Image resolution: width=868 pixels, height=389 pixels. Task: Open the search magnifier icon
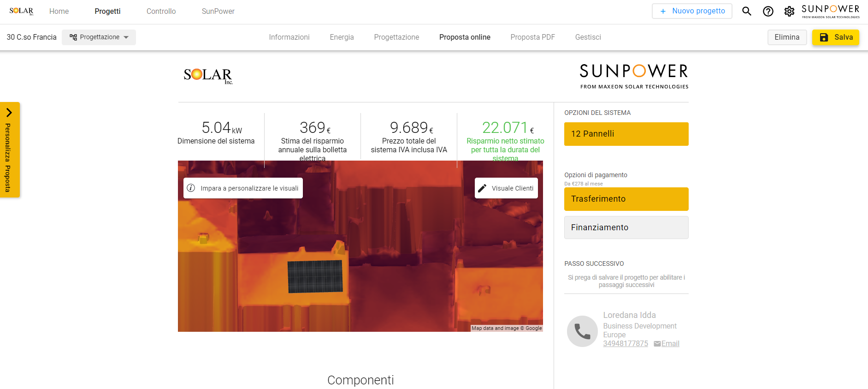747,12
